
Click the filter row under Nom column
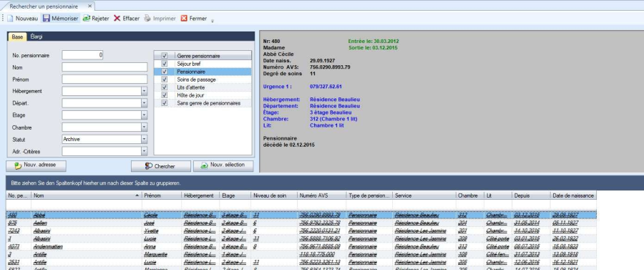pyautogui.click(x=87, y=205)
